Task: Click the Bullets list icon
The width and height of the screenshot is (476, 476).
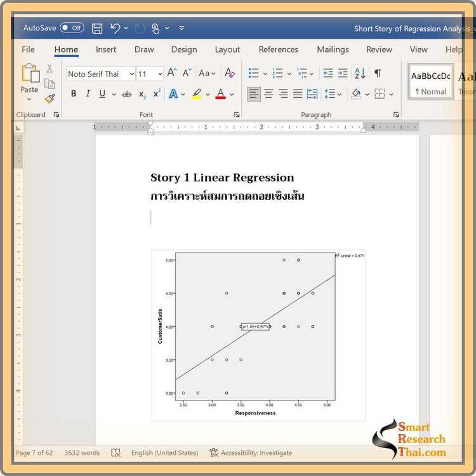Action: [x=253, y=73]
